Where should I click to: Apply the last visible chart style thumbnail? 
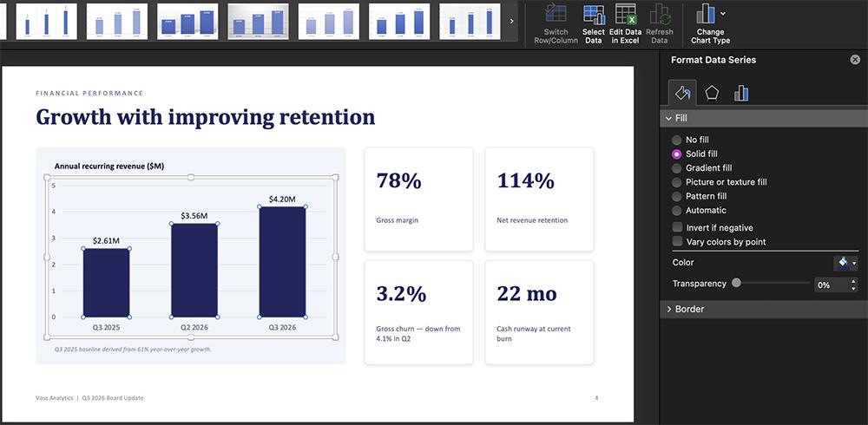pos(470,21)
